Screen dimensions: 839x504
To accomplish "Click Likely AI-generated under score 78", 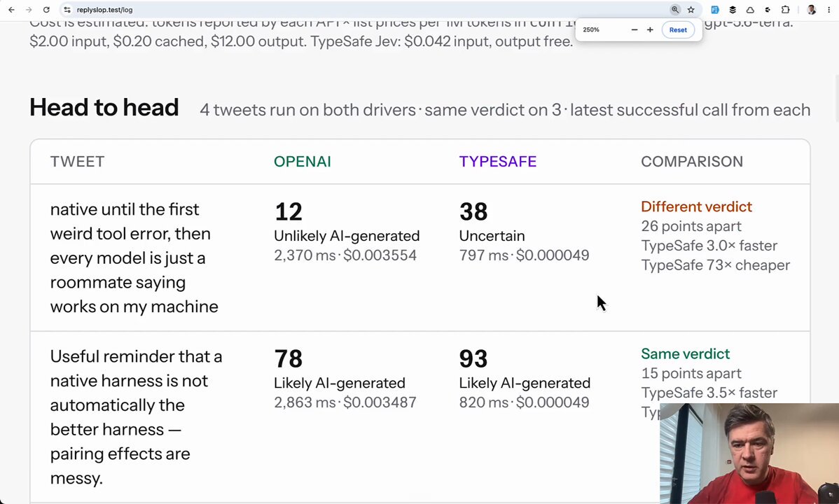I will (x=339, y=383).
